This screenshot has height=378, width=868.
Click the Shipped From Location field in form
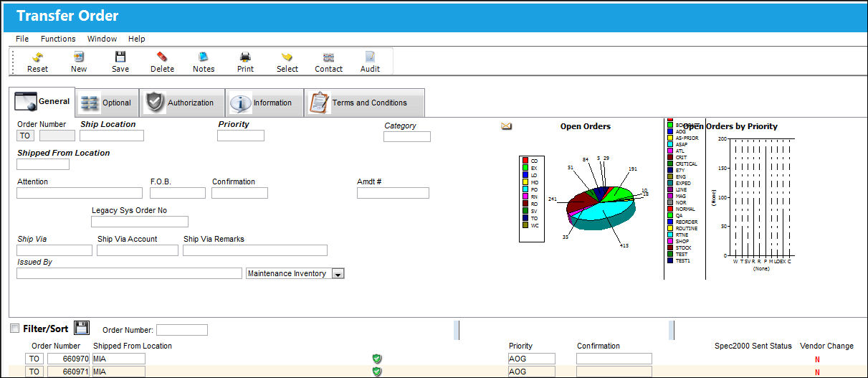click(x=43, y=164)
